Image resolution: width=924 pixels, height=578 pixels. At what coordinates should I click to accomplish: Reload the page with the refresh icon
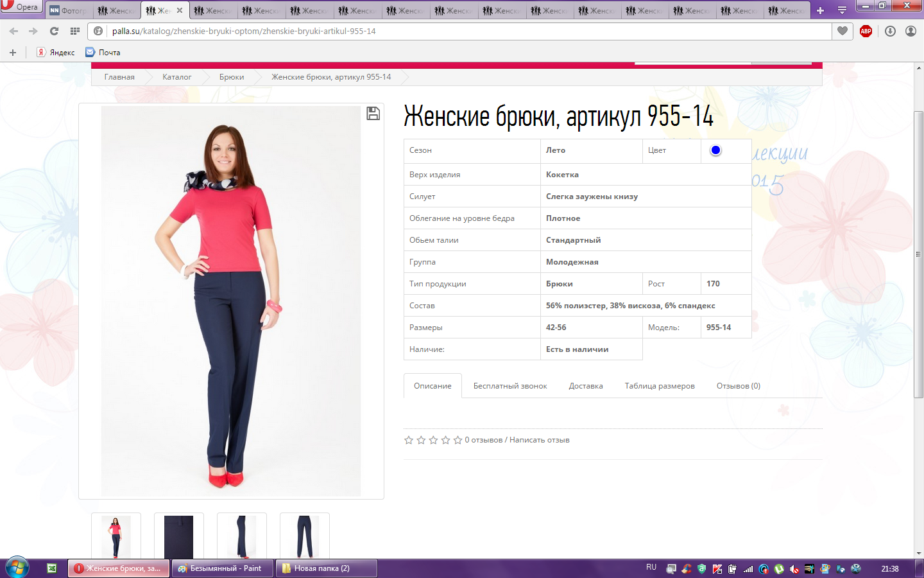point(54,31)
